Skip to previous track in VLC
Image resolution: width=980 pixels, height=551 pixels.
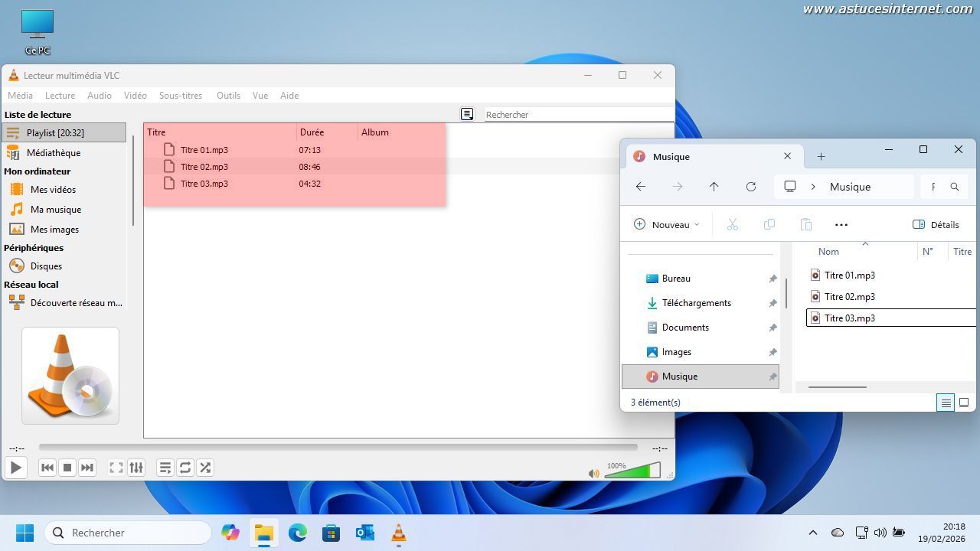[x=47, y=468]
